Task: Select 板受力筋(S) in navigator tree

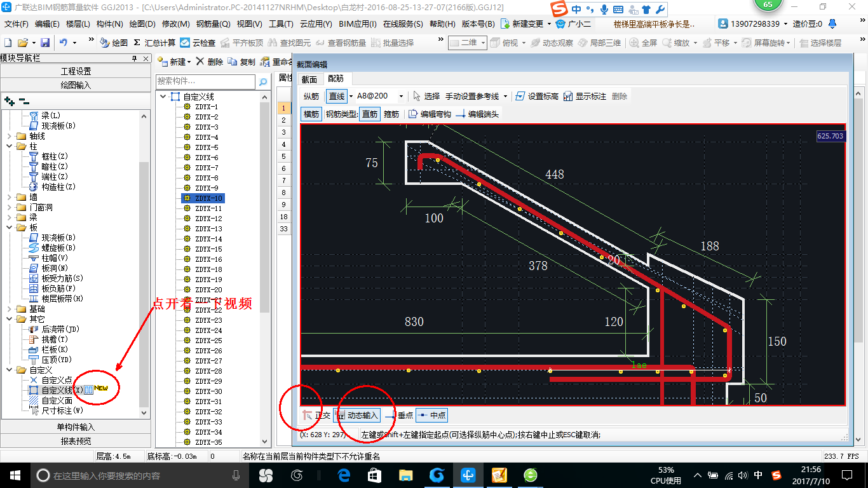Action: [x=62, y=278]
